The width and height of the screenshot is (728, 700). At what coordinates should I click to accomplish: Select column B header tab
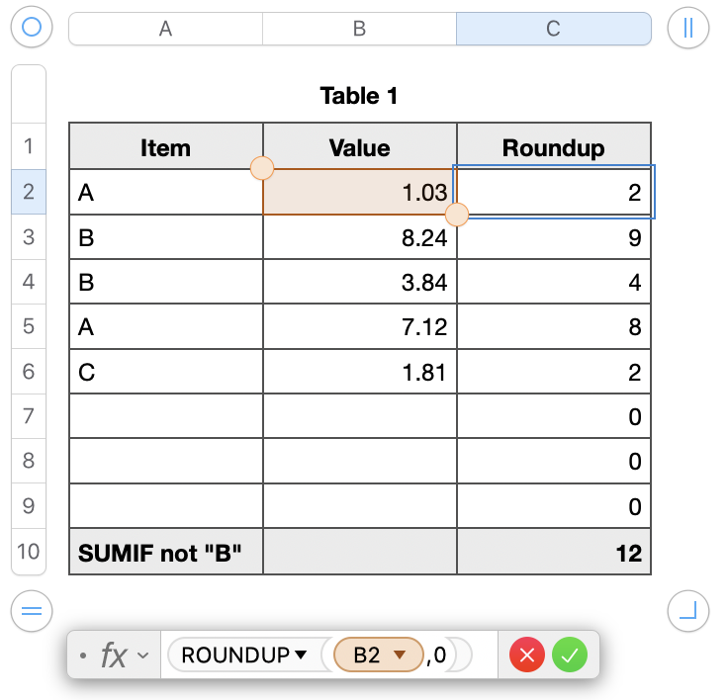pos(359,29)
